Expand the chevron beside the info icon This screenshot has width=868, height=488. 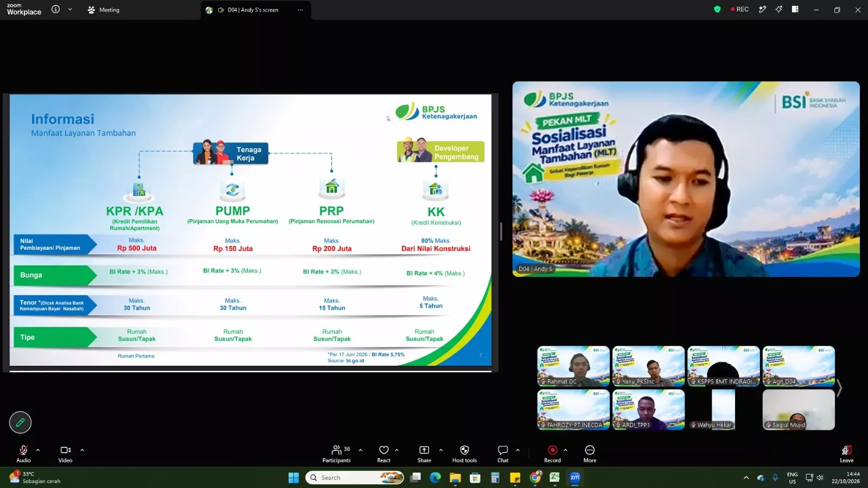[70, 9]
